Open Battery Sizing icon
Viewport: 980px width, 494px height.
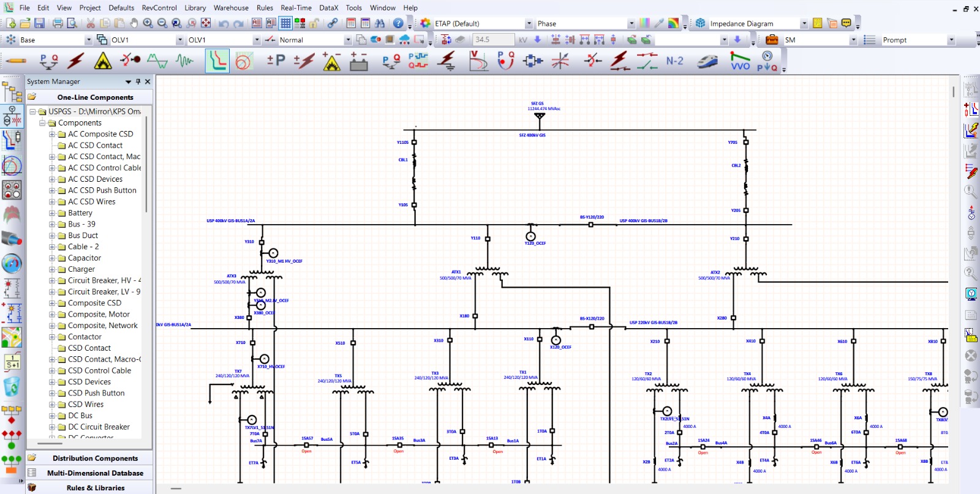pyautogui.click(x=359, y=61)
